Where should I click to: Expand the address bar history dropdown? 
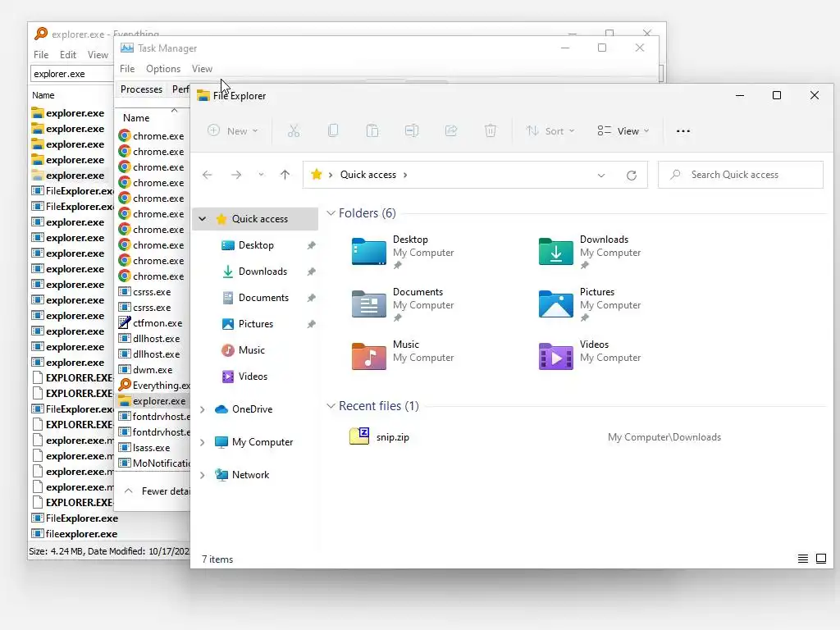pyautogui.click(x=601, y=176)
